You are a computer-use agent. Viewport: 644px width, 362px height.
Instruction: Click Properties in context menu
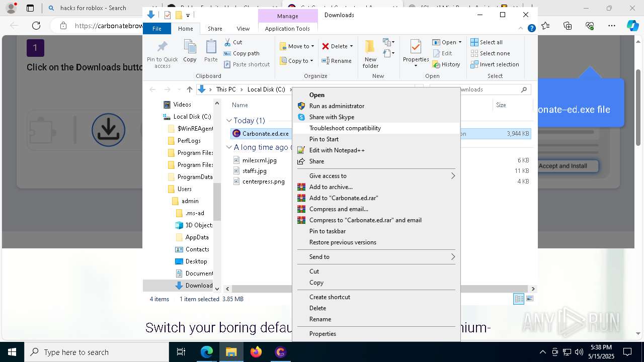tap(376, 334)
